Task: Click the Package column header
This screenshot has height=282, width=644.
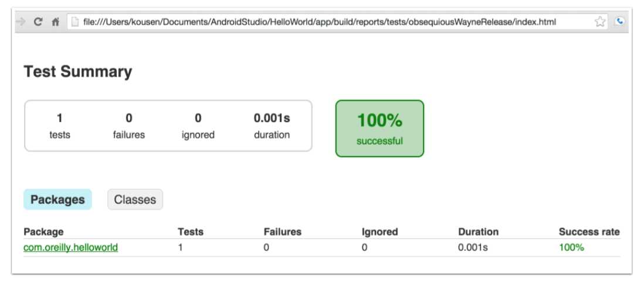Action: coord(43,232)
